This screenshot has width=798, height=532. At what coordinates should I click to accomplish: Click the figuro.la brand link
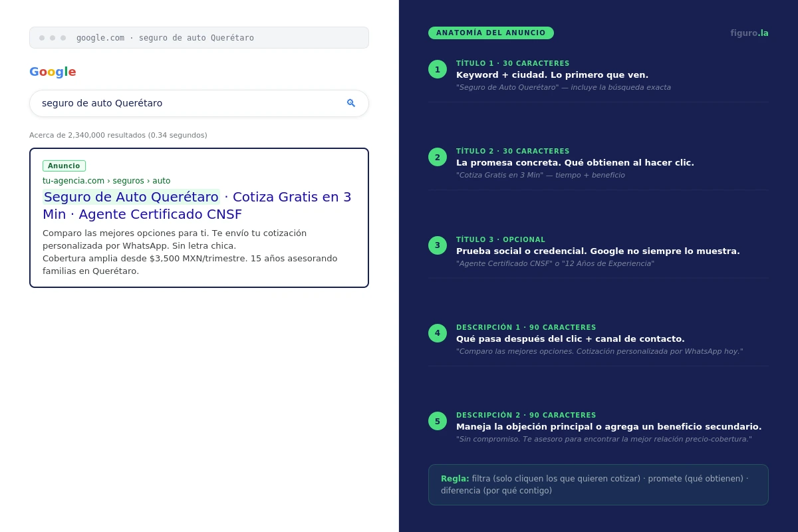coord(749,33)
